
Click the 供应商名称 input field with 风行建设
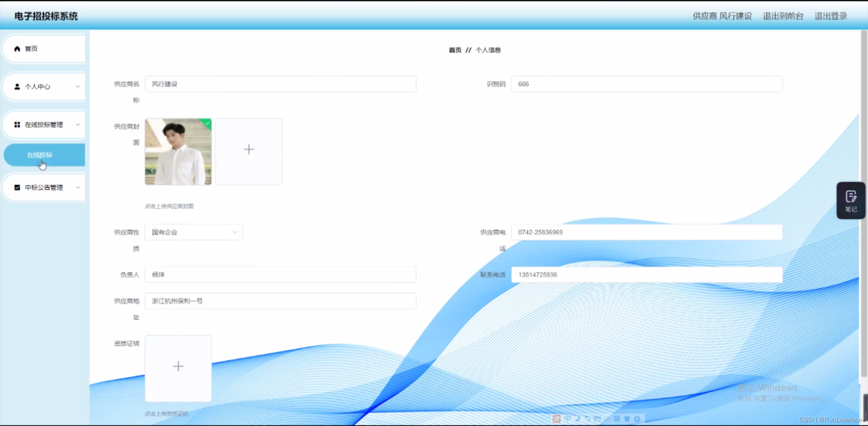(x=280, y=84)
